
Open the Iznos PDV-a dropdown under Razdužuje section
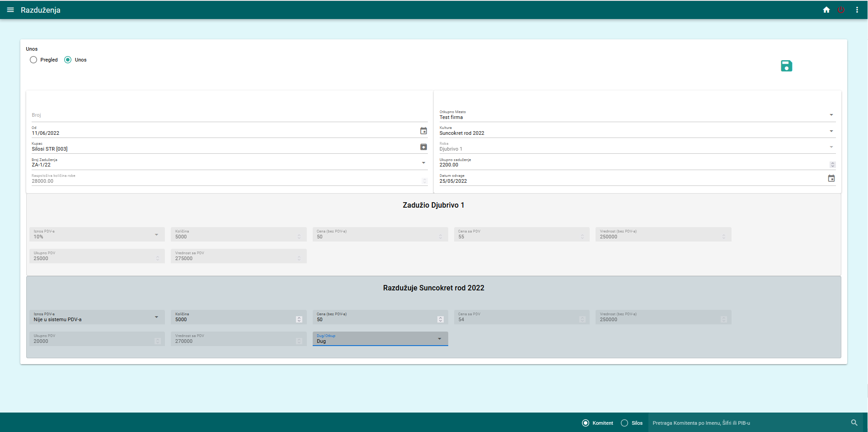157,317
